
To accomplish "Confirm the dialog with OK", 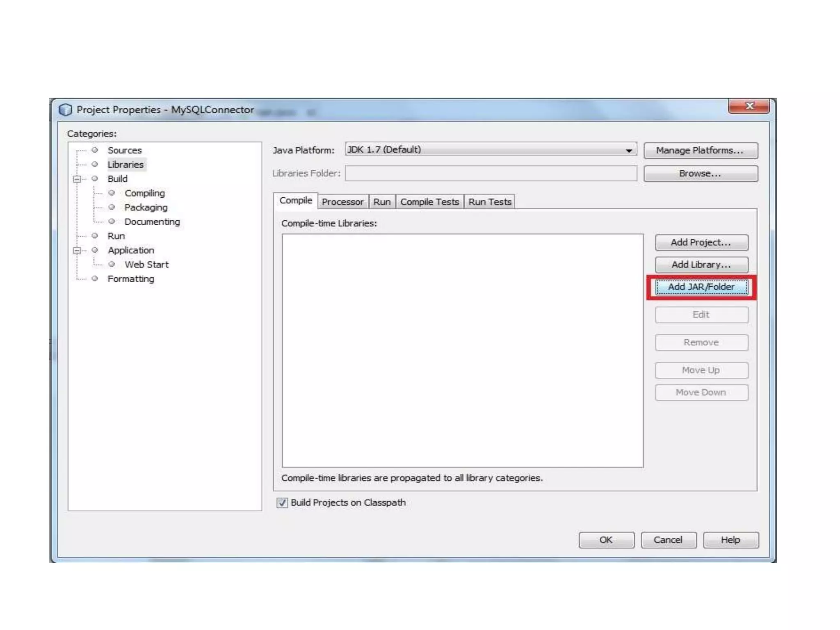I will [606, 540].
